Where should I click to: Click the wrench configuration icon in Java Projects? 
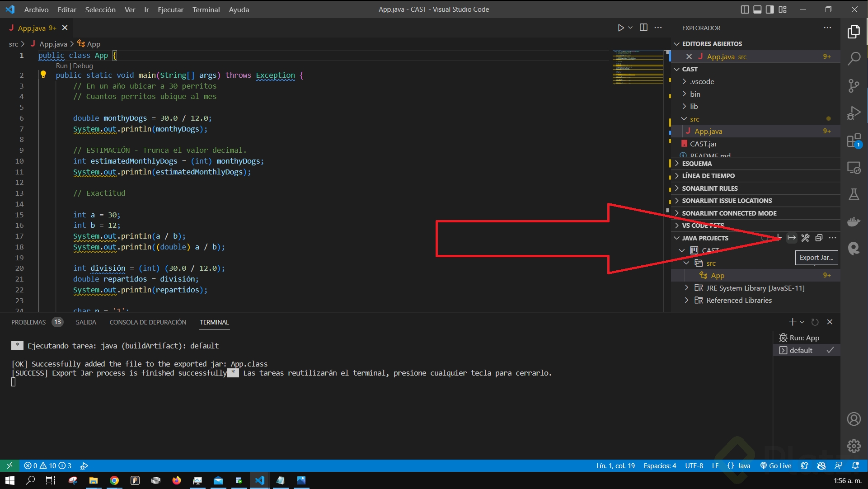(805, 238)
